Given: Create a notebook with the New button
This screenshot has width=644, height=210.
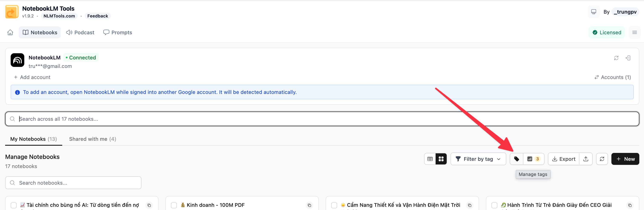Looking at the screenshot, I should (x=625, y=159).
